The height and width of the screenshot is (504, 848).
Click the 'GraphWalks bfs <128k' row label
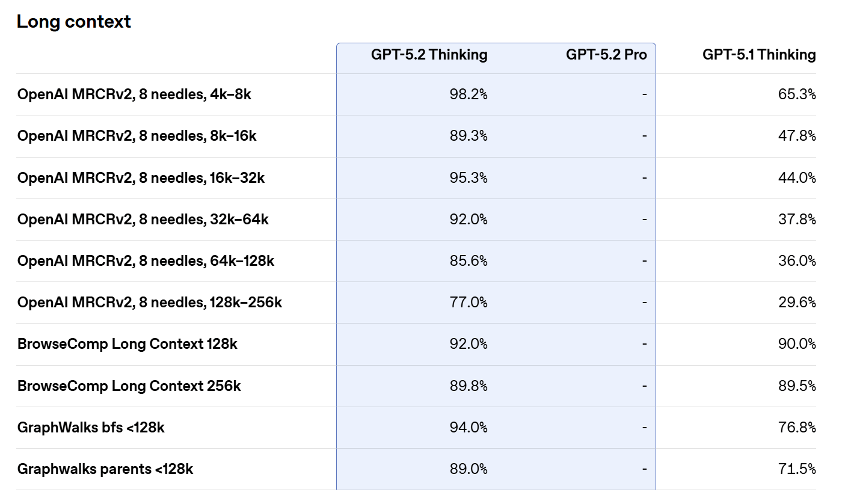(91, 428)
